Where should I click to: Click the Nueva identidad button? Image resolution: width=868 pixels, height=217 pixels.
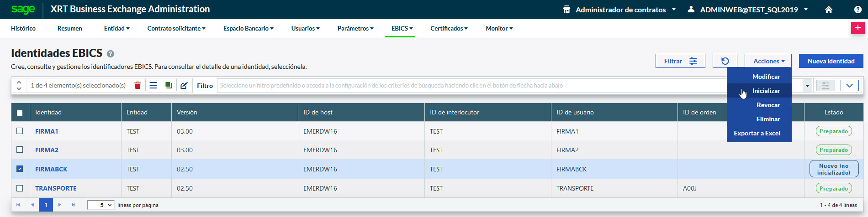point(831,61)
